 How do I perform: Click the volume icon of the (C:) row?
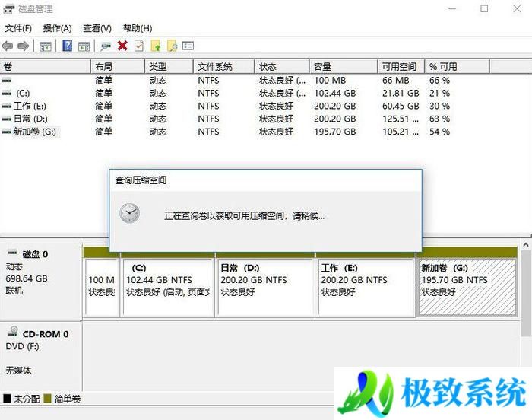pos(6,93)
